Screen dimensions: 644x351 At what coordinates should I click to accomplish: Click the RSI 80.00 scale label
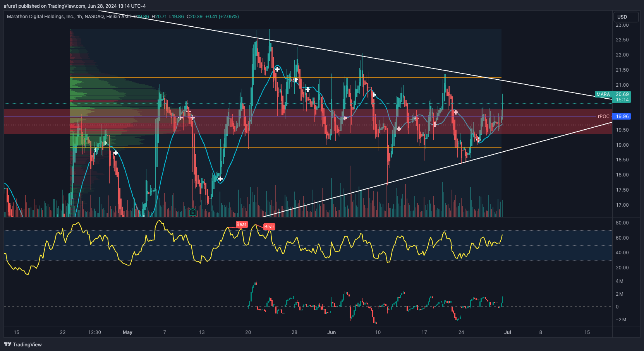[x=622, y=223]
